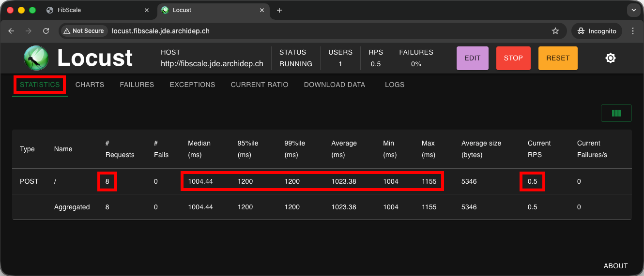
Task: Click the Min (ms) column header
Action: 390,149
